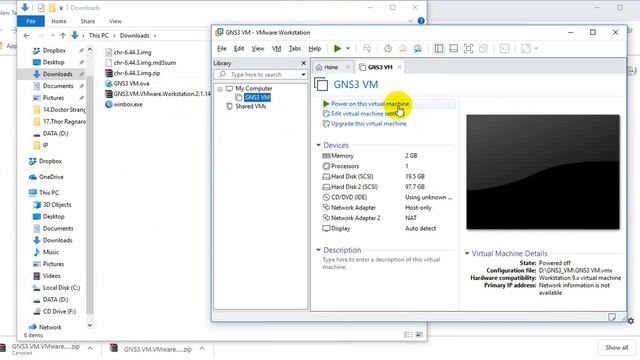Open the power options dropdown arrow
Screen dimensions: 640x360
pos(348,49)
